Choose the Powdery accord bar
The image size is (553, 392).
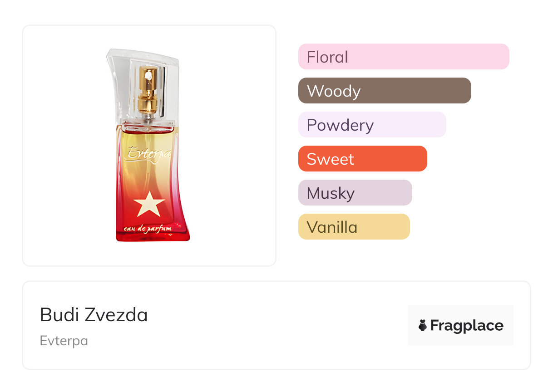click(372, 125)
